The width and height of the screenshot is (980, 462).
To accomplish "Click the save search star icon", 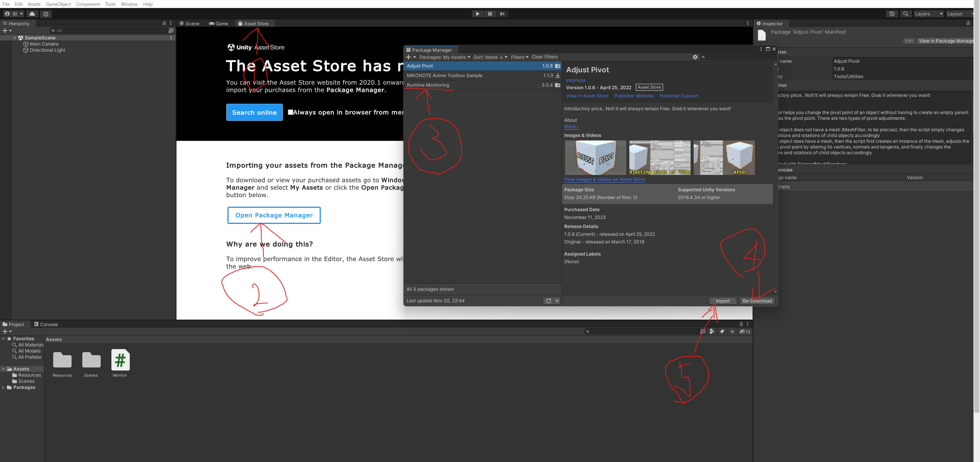I will pos(732,331).
